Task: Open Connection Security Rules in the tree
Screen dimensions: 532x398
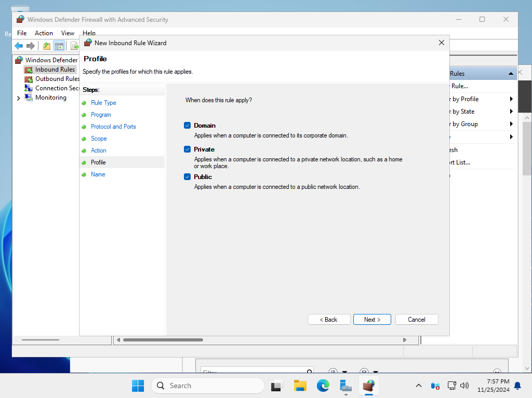Action: click(56, 88)
